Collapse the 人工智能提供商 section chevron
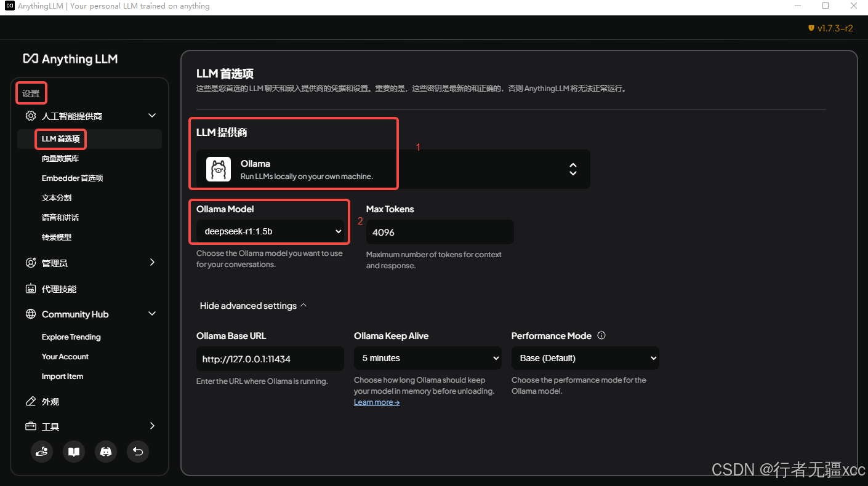 click(152, 116)
